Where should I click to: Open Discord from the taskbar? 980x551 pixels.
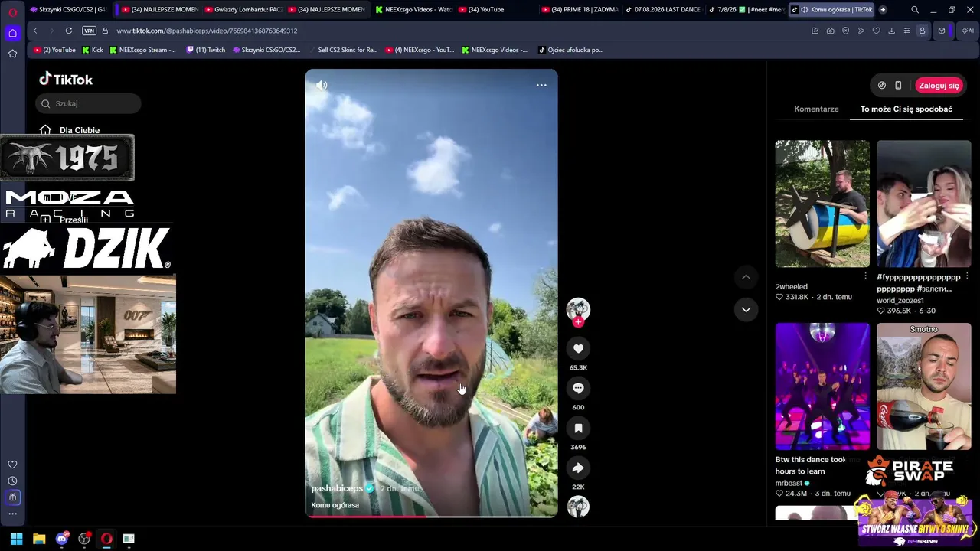[62, 539]
